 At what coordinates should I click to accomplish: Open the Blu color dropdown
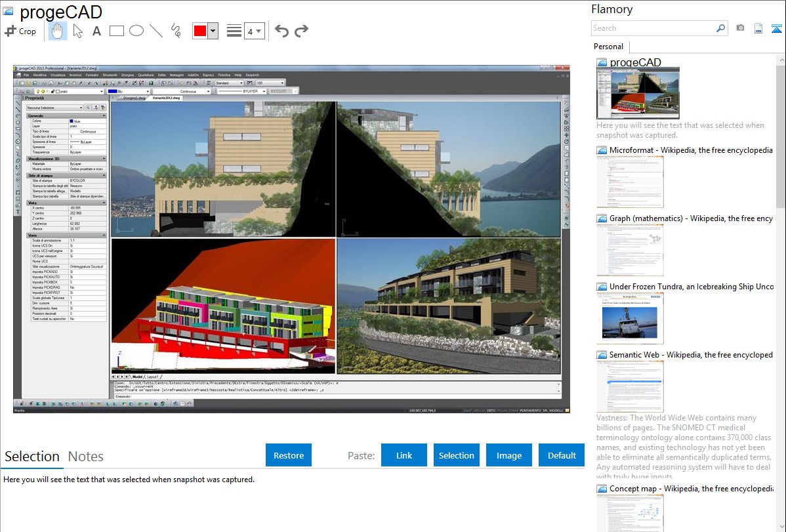pos(129,91)
